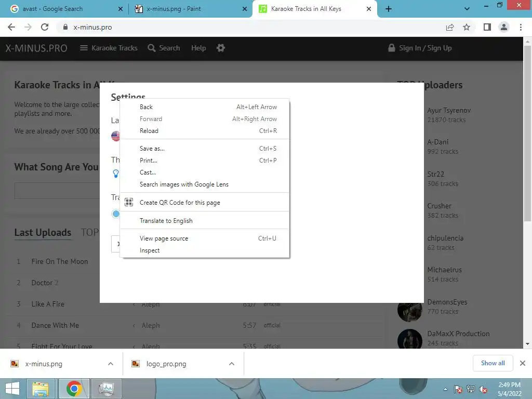Bookmark this page with star icon
Screen dimensions: 532x399
467,27
